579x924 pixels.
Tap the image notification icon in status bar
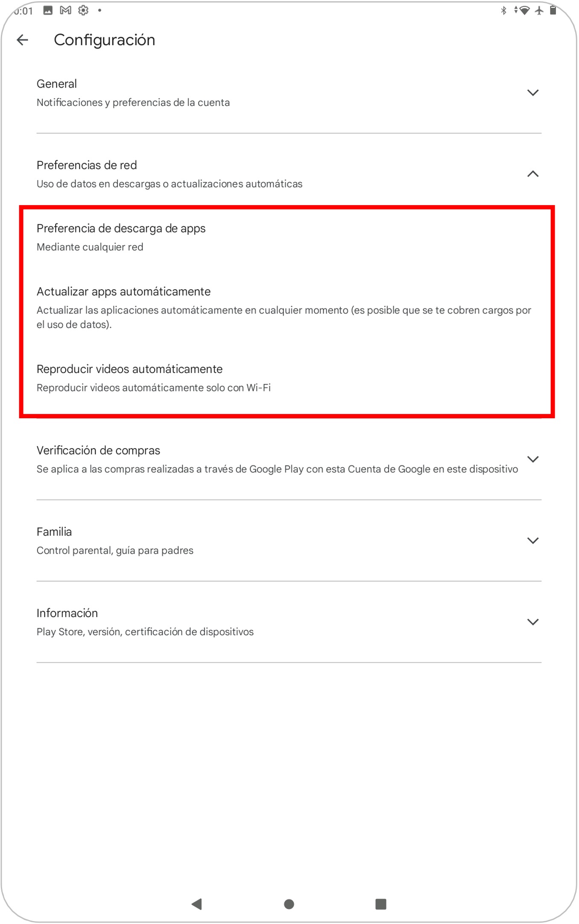click(48, 10)
